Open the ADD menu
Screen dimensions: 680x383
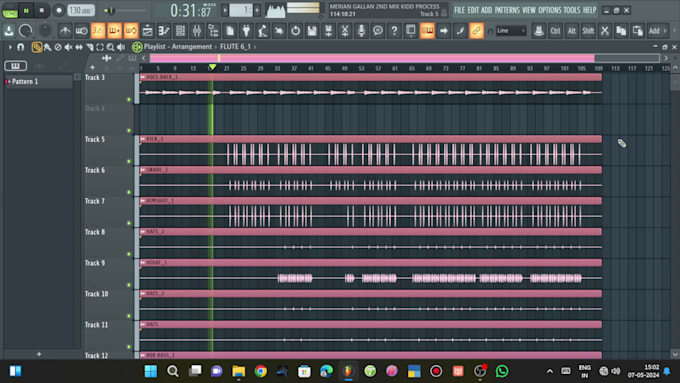click(487, 10)
